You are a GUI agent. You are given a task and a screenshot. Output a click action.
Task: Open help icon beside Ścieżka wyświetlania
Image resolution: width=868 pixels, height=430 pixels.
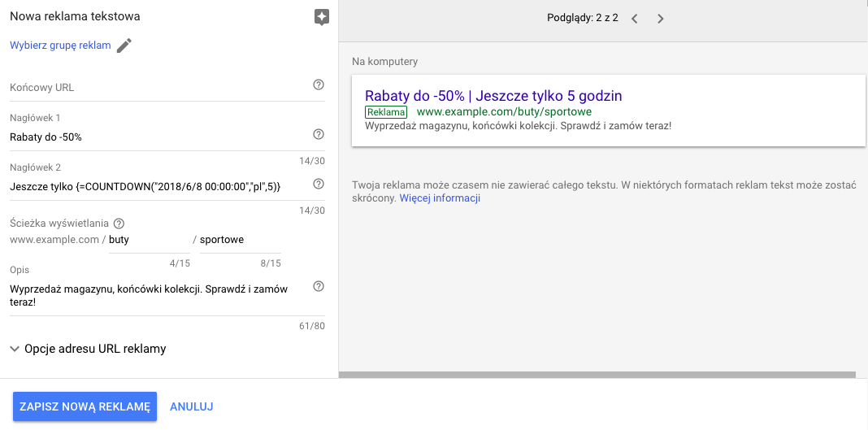point(119,224)
